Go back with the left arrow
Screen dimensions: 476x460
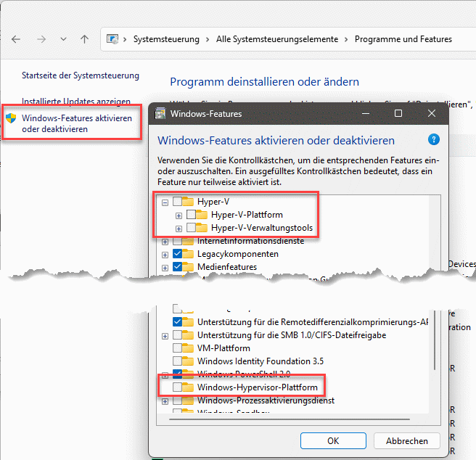click(x=16, y=39)
